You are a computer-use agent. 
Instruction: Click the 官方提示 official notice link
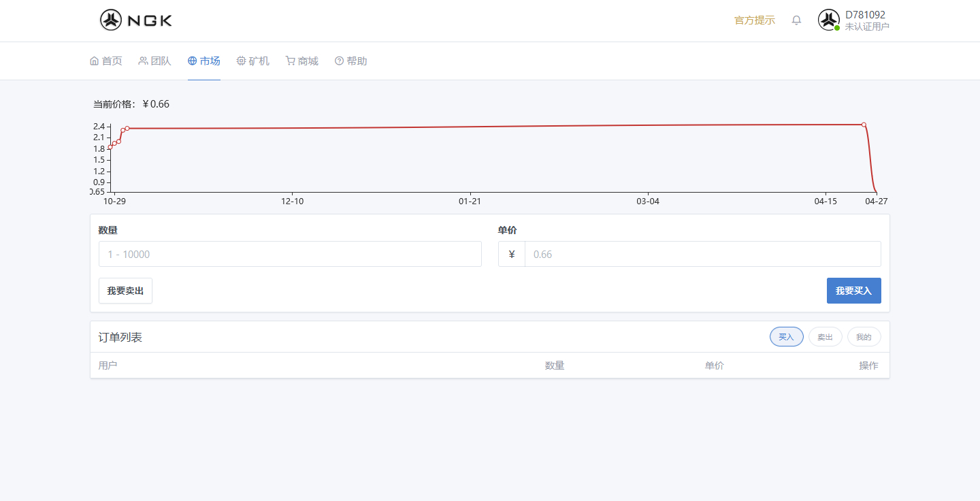tap(754, 20)
